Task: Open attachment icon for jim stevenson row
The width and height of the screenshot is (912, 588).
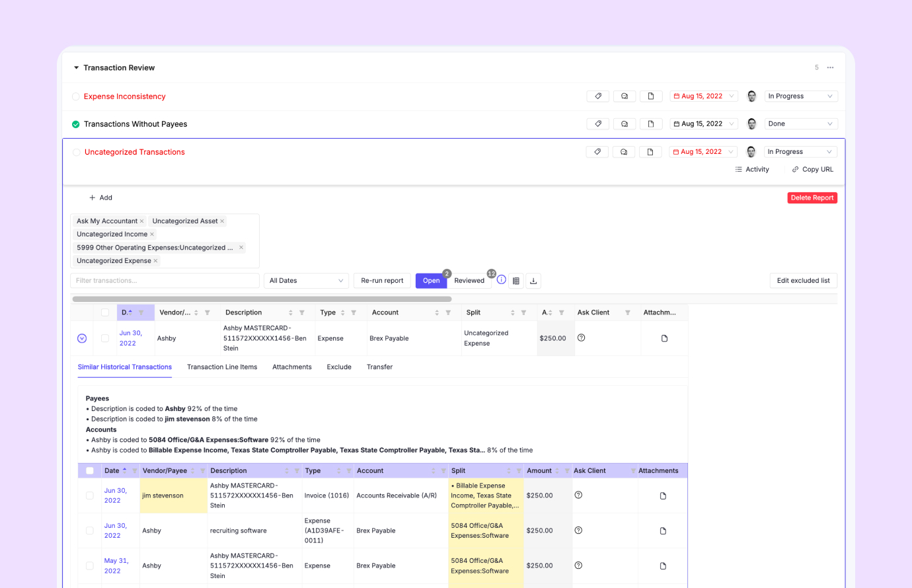Action: pos(663,496)
